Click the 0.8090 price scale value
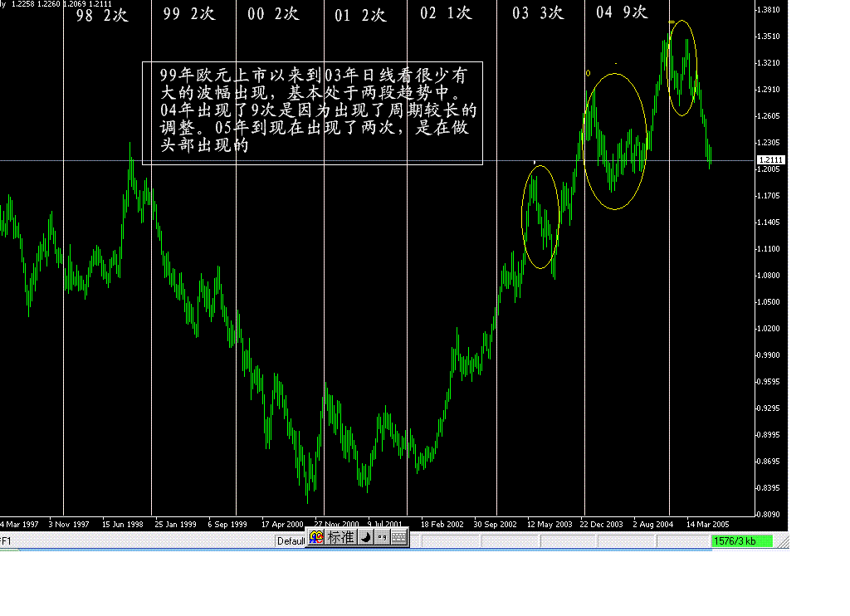Viewport: 850px width, 616px height. (769, 514)
